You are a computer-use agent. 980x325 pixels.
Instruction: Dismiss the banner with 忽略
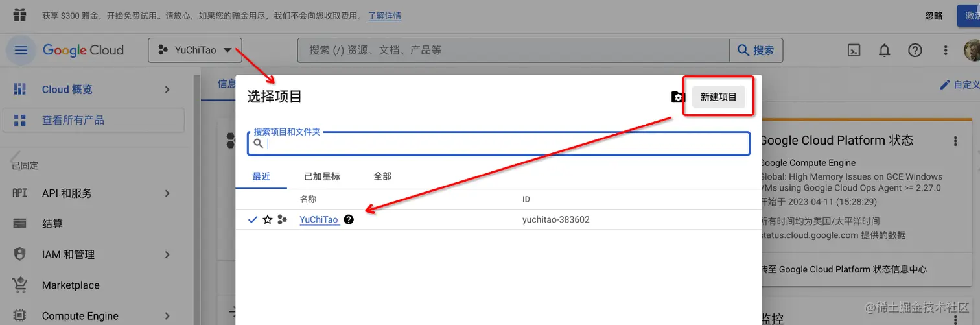[934, 16]
